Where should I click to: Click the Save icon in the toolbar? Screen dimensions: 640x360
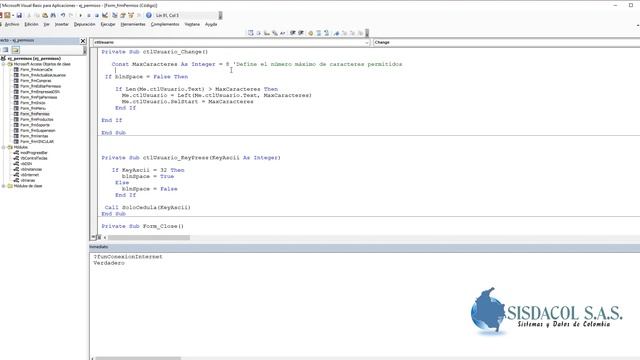coord(19,15)
